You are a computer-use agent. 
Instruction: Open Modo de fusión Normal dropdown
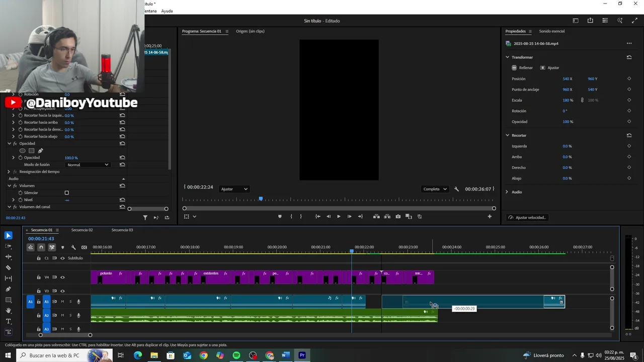(x=88, y=165)
